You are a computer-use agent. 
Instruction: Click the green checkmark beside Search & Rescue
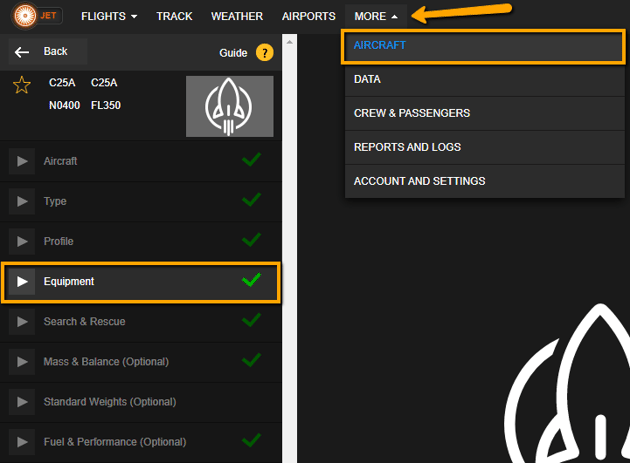(251, 321)
